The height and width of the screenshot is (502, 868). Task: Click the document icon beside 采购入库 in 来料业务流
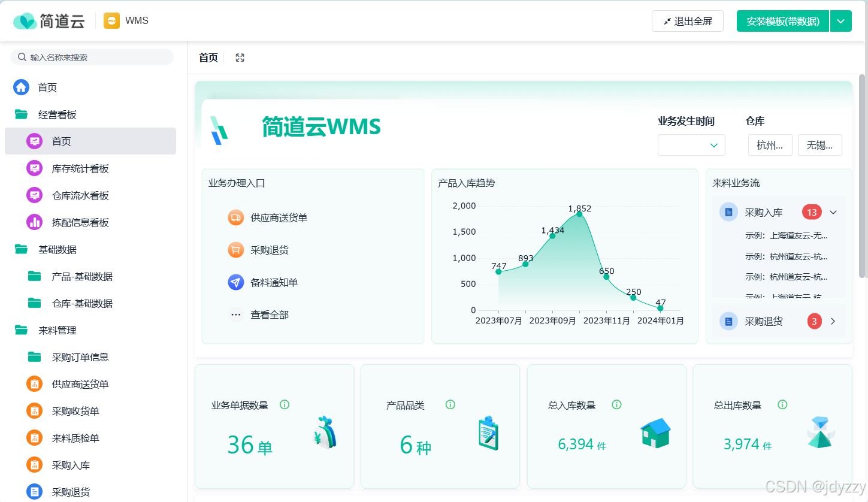tap(728, 212)
